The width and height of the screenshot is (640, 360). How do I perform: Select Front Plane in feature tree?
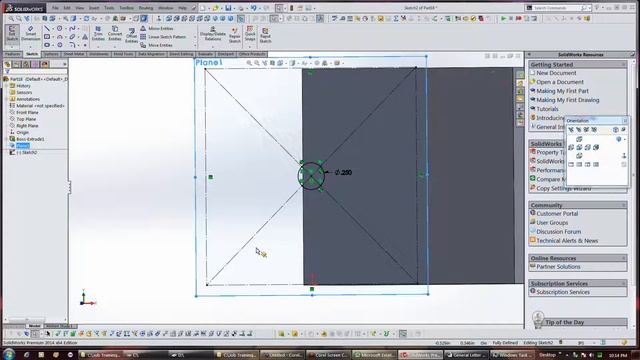pos(27,112)
